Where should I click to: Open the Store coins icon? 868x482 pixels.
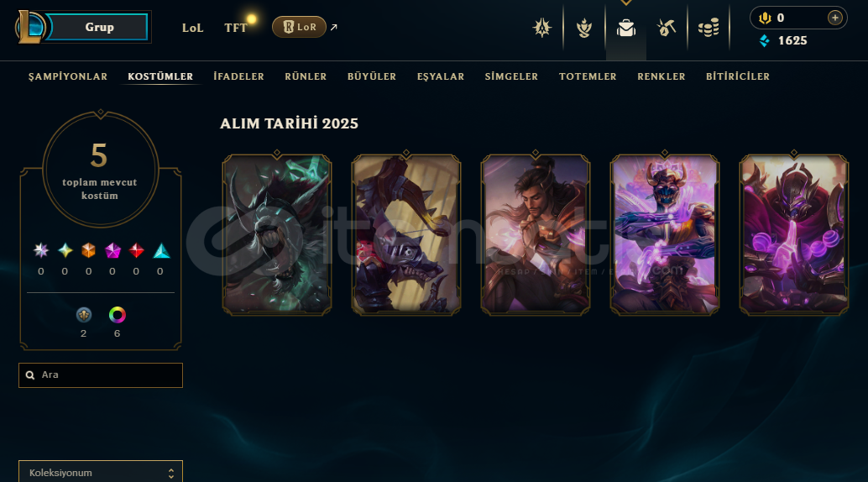coord(709,28)
